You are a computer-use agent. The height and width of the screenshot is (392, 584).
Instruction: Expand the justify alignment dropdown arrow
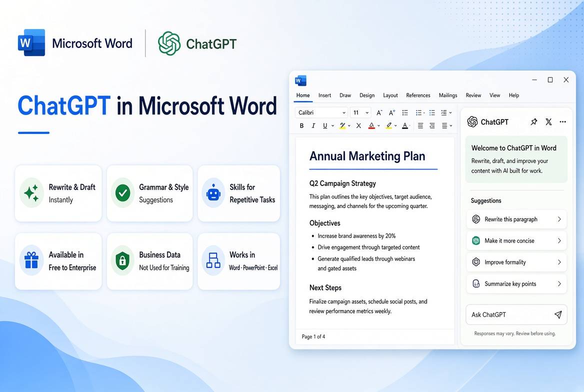450,126
